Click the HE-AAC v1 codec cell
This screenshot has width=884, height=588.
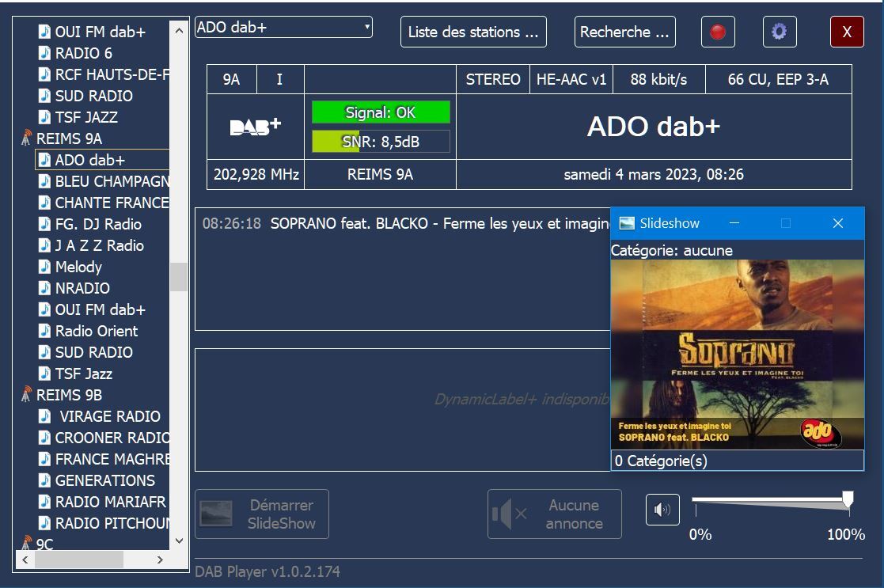click(x=571, y=79)
